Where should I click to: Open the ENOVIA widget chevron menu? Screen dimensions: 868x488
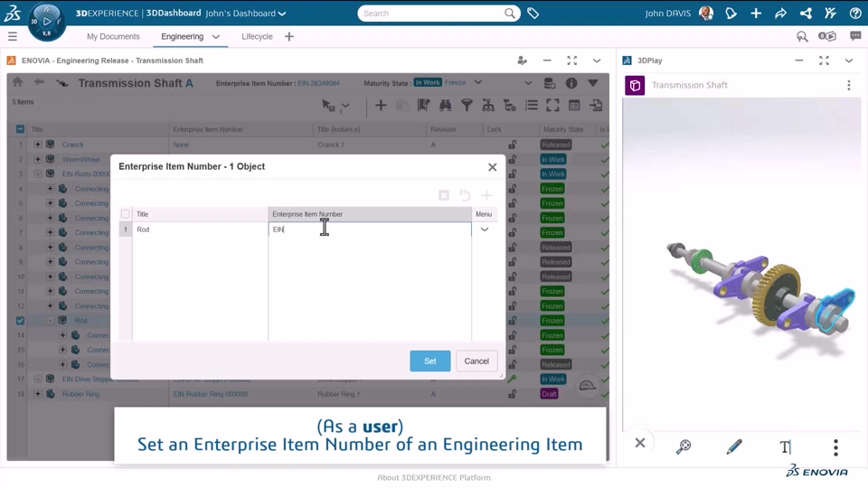coord(596,61)
